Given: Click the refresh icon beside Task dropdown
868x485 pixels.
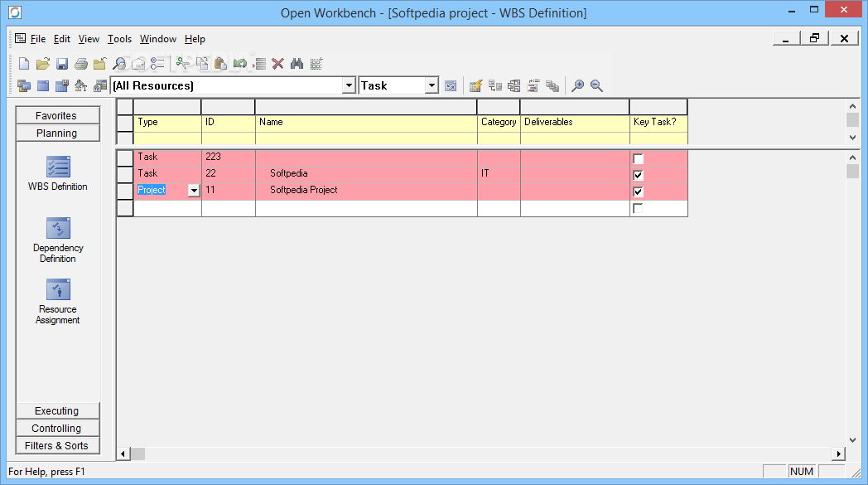Looking at the screenshot, I should pyautogui.click(x=451, y=86).
